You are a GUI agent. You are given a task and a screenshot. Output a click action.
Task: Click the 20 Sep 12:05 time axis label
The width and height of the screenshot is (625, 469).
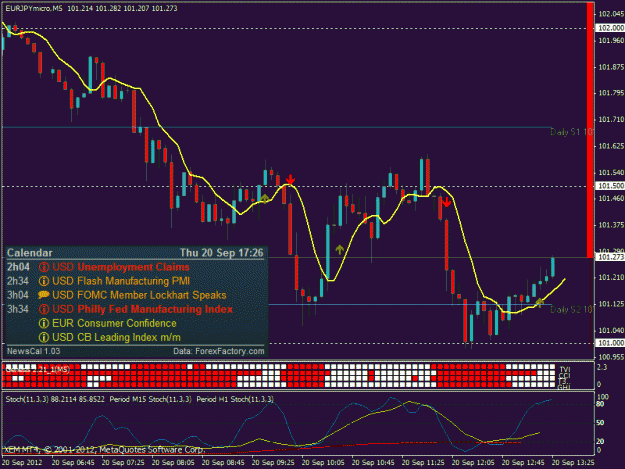click(473, 463)
